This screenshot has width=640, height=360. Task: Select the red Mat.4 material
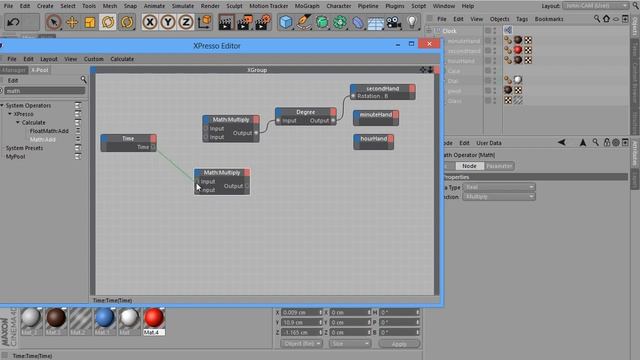click(x=154, y=321)
